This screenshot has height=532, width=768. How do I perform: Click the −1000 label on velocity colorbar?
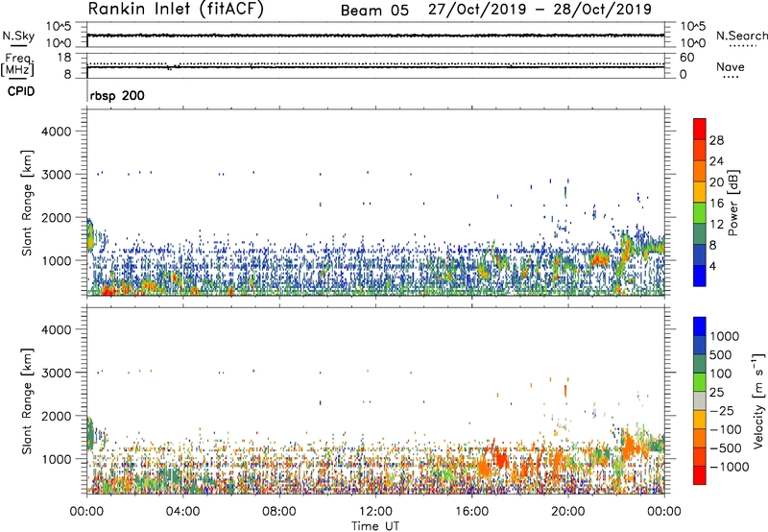click(730, 467)
